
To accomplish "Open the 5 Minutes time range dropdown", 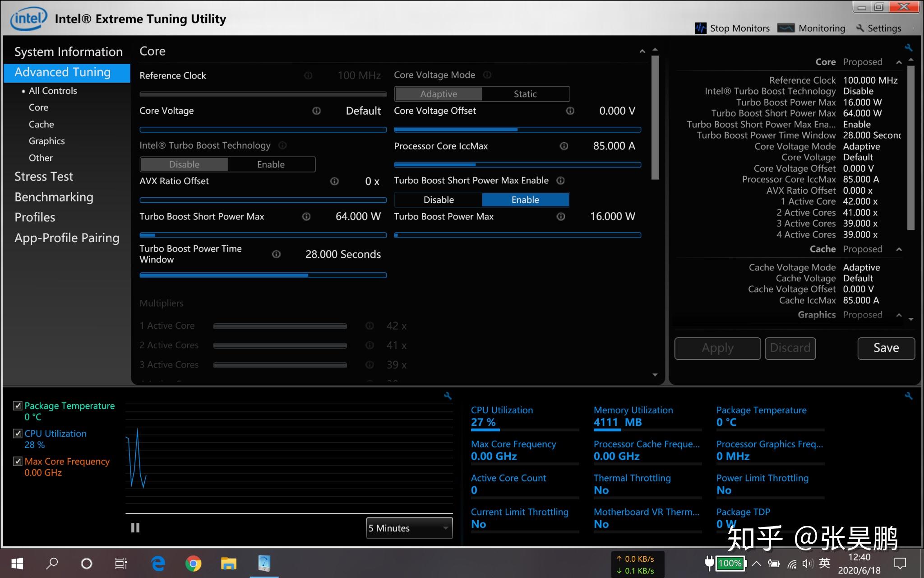I will click(409, 528).
